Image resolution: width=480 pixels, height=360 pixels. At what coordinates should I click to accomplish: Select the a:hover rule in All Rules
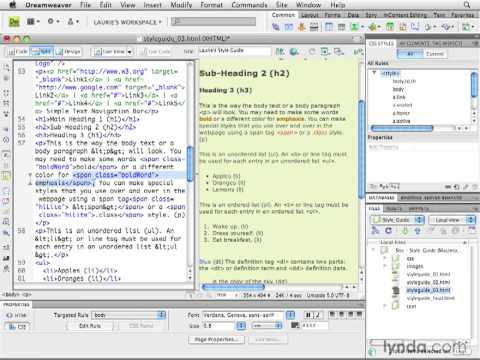(401, 113)
